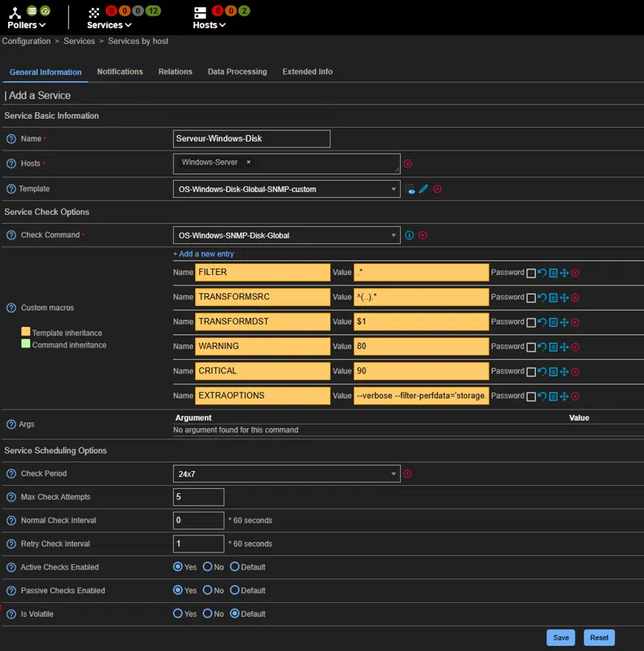Click the Save button
The height and width of the screenshot is (651, 644).
(560, 638)
